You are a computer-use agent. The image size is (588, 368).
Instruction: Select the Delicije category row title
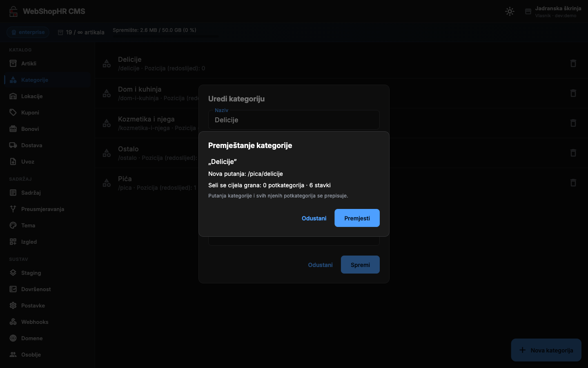point(130,59)
